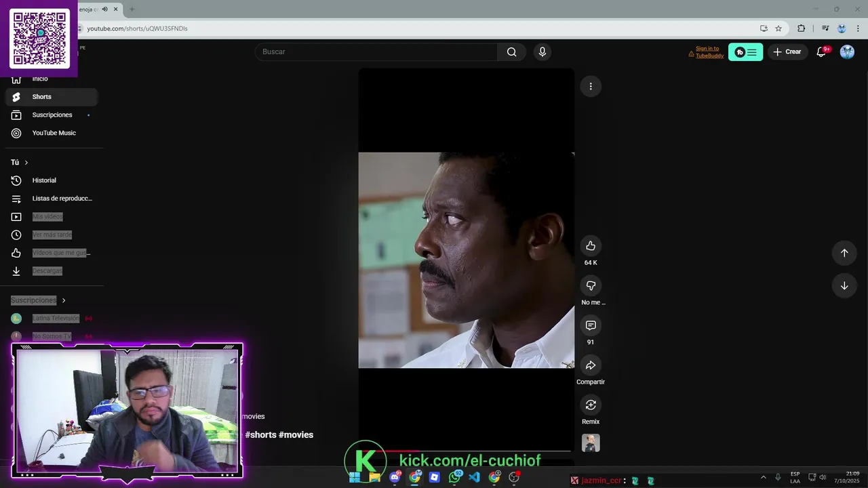Open YouTube Music from the sidebar

(x=52, y=133)
